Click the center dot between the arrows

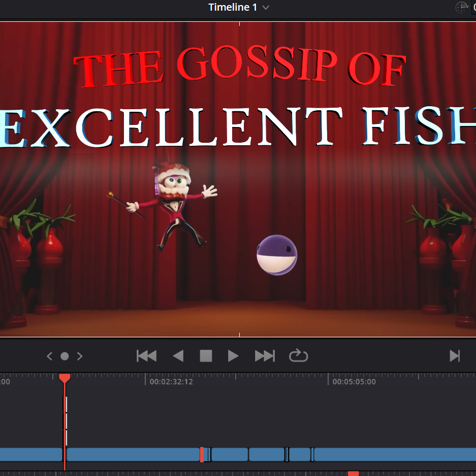[x=65, y=356]
